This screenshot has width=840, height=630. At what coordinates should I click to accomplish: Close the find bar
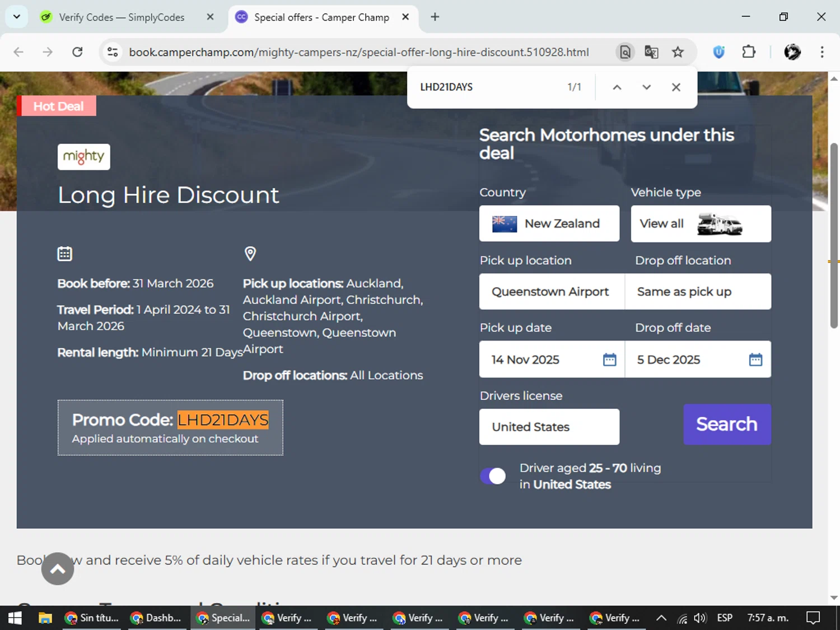tap(676, 87)
